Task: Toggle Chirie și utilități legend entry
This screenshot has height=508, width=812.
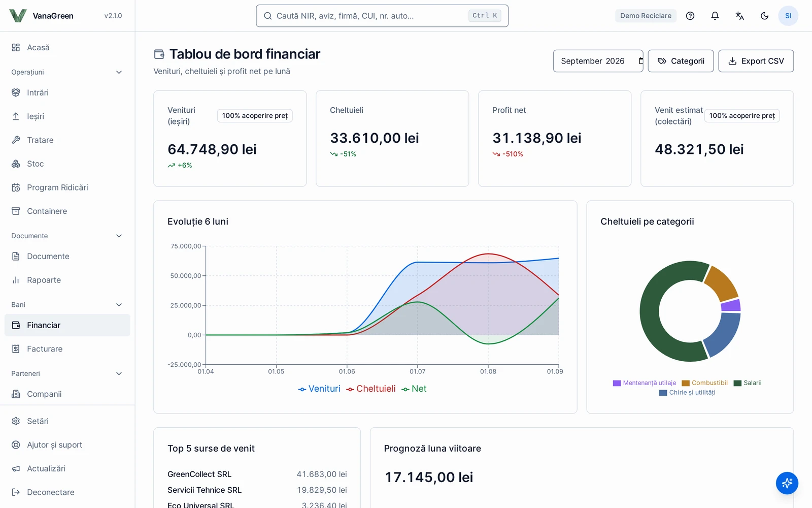Action: 687,393
